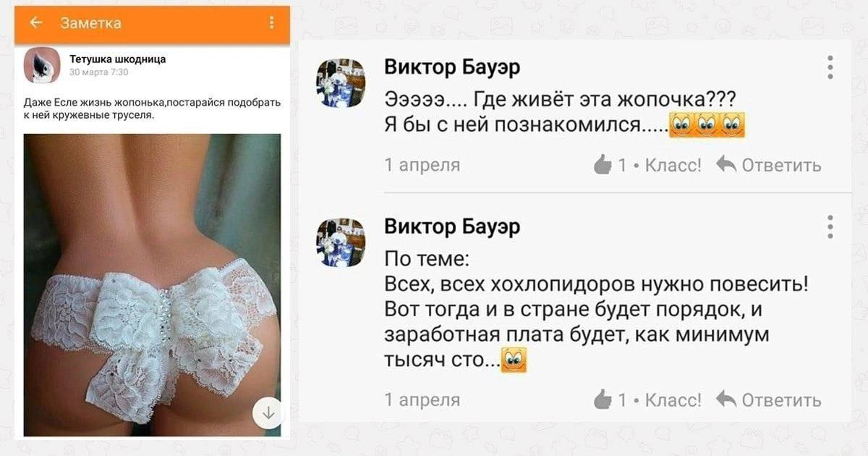
Task: Open three-dot menu in the orange header
Action: coord(272,23)
